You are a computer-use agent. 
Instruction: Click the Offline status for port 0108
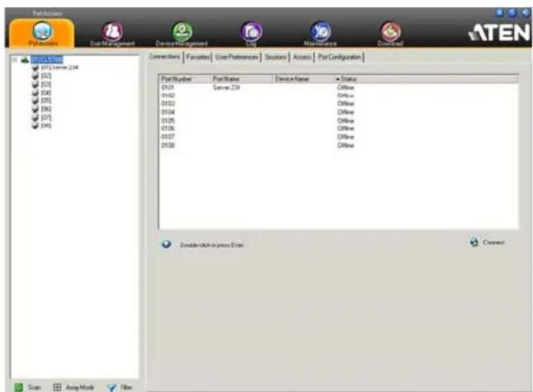click(x=345, y=145)
